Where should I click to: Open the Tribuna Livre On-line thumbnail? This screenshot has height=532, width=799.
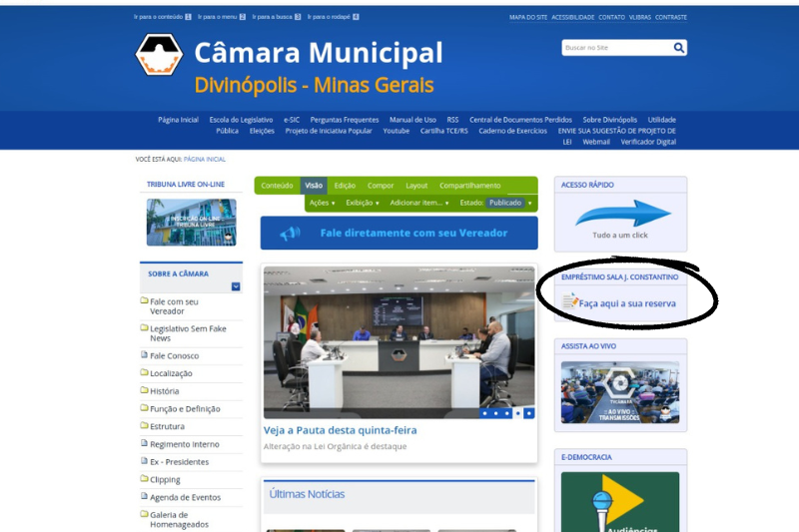click(x=191, y=222)
